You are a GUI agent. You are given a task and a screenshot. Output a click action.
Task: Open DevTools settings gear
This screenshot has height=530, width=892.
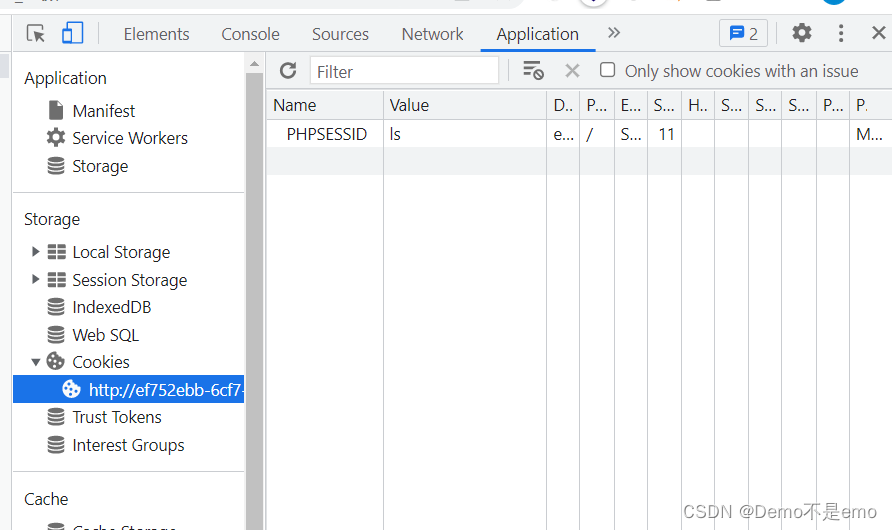pyautogui.click(x=802, y=33)
